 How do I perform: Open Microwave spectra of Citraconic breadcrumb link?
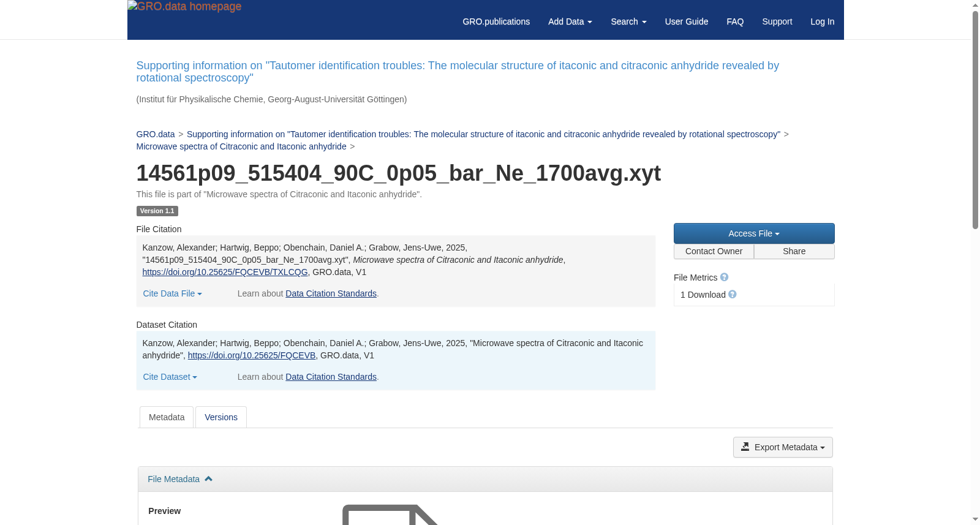tap(241, 146)
